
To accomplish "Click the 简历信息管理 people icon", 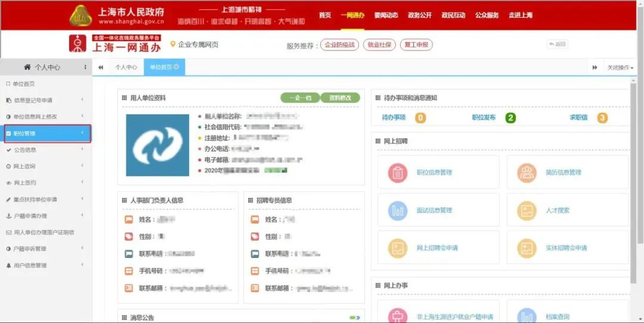I will point(527,173).
